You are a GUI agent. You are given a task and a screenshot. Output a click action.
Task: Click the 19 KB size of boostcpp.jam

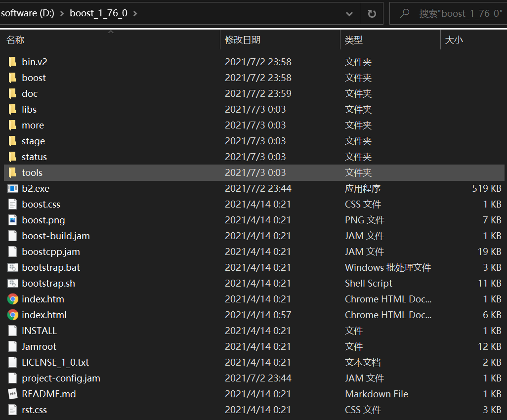(x=490, y=252)
